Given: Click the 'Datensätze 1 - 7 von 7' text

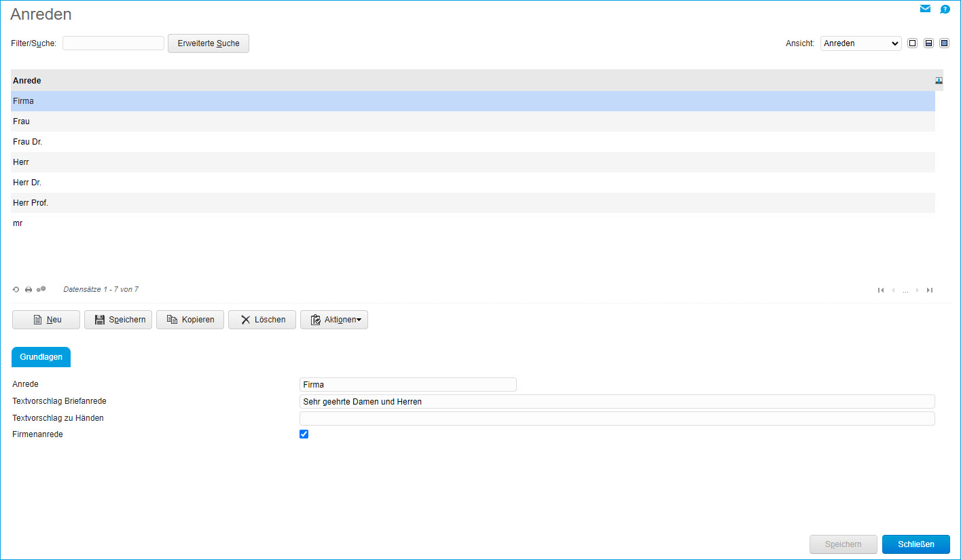Looking at the screenshot, I should pyautogui.click(x=101, y=290).
